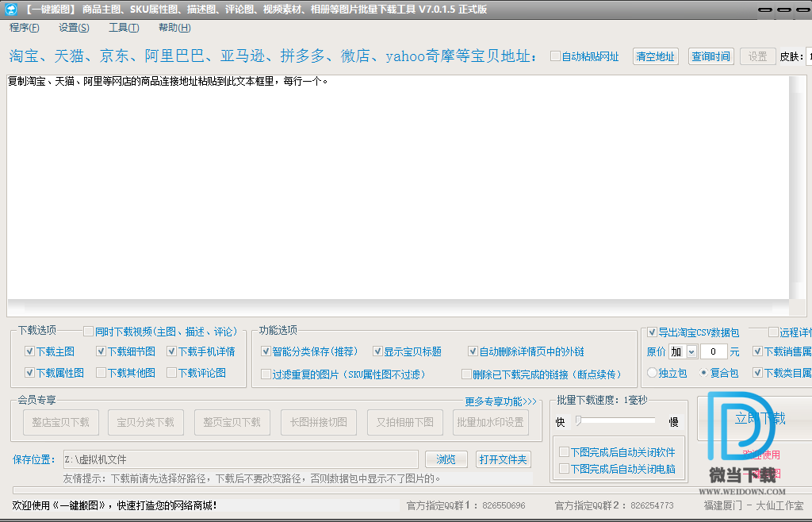Open the 设置(S) menu

pyautogui.click(x=74, y=28)
